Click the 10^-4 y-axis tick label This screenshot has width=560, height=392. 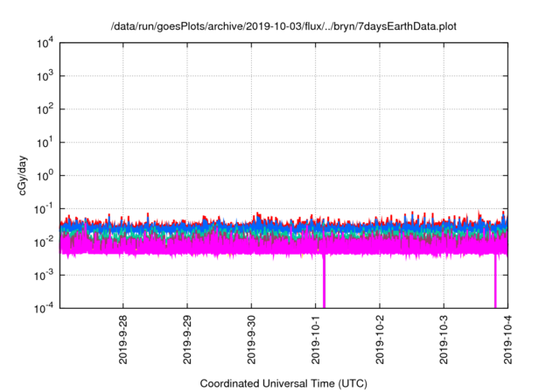click(x=44, y=308)
